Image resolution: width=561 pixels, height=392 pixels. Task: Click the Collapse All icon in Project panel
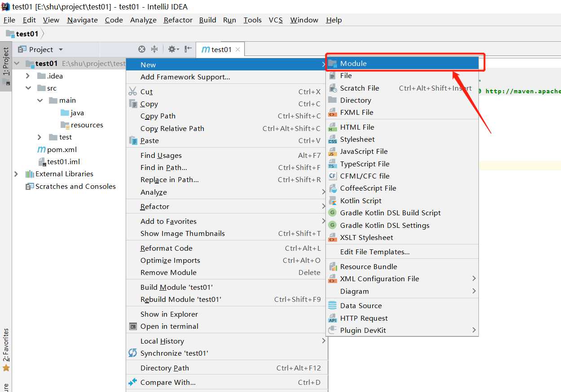(154, 49)
